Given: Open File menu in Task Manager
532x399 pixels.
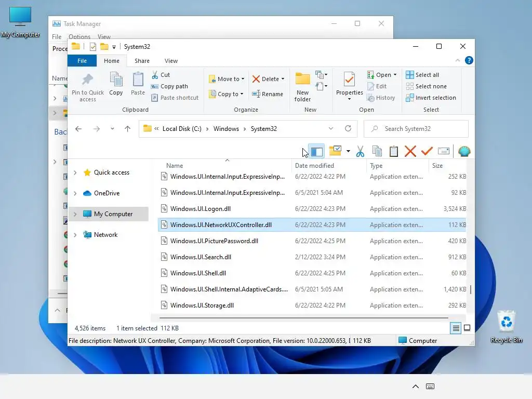Looking at the screenshot, I should (57, 37).
